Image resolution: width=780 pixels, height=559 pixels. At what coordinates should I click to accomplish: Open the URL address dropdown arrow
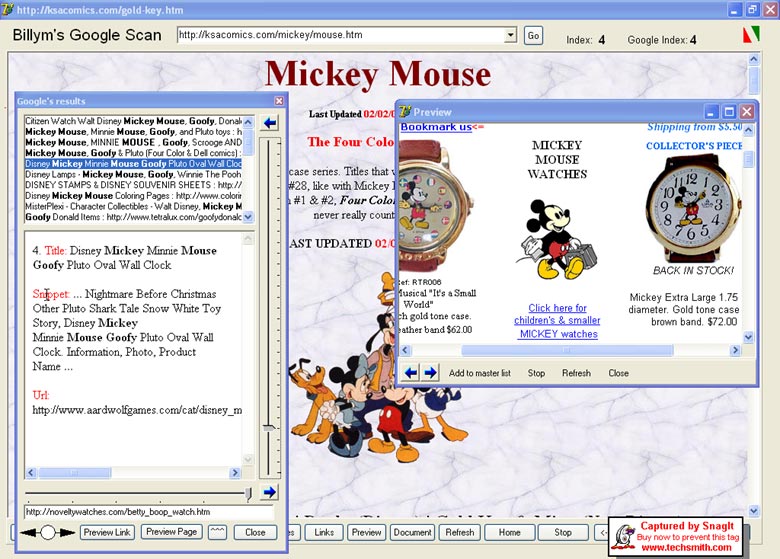coord(511,35)
